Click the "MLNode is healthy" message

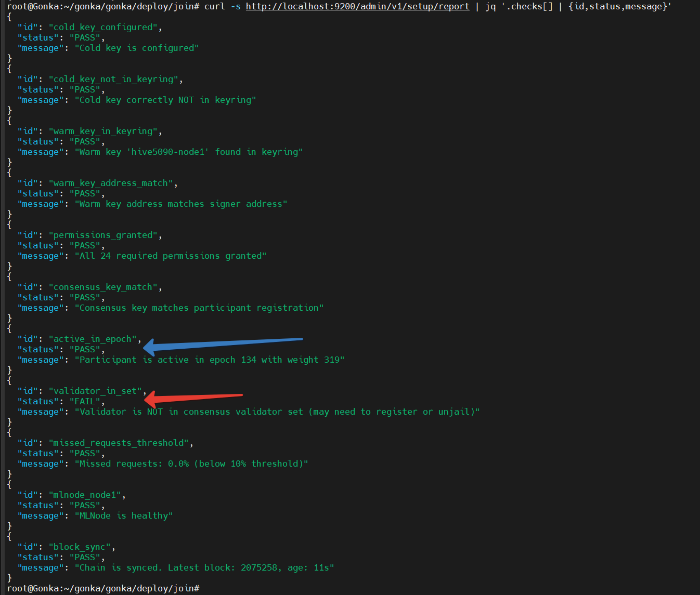(124, 515)
